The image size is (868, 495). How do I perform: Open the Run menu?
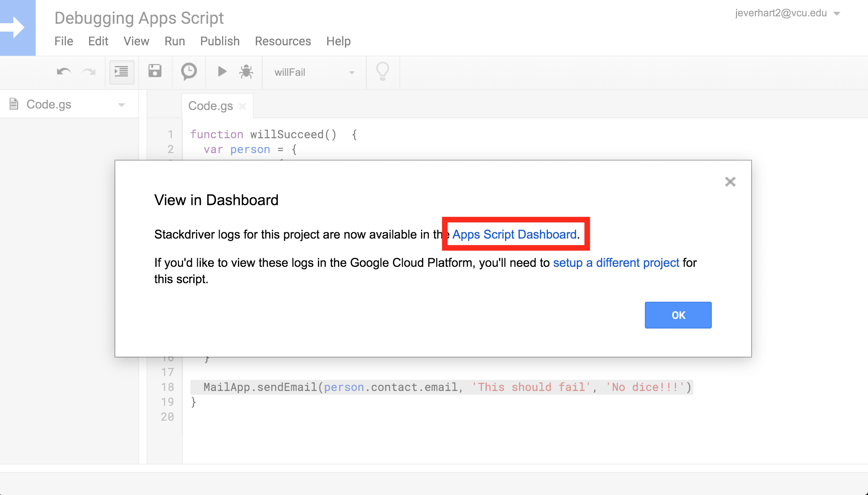click(x=174, y=41)
